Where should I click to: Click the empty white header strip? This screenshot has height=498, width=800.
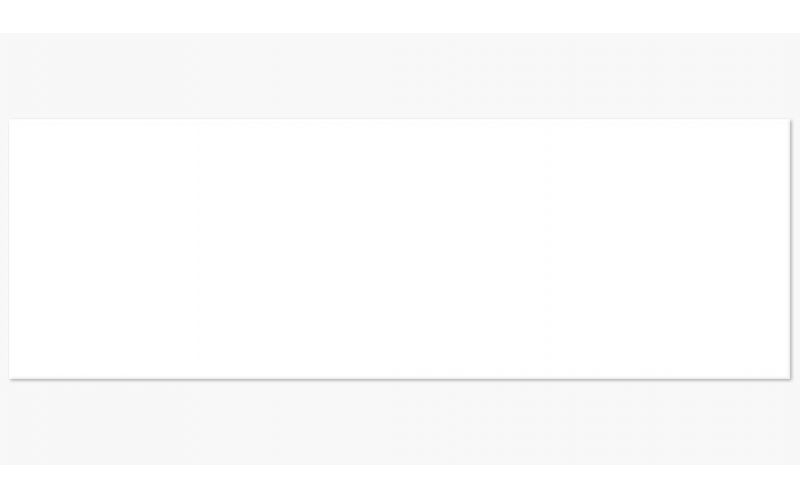point(400,16)
